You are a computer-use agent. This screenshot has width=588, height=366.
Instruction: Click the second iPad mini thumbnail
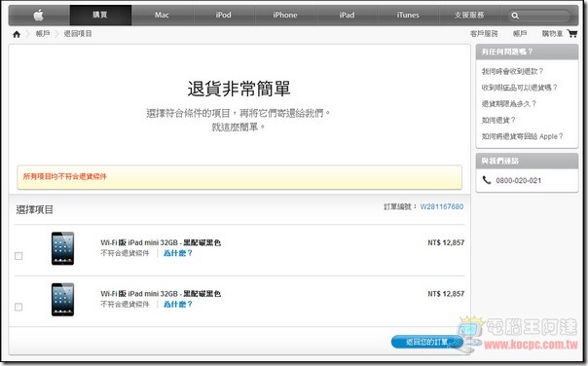point(62,299)
